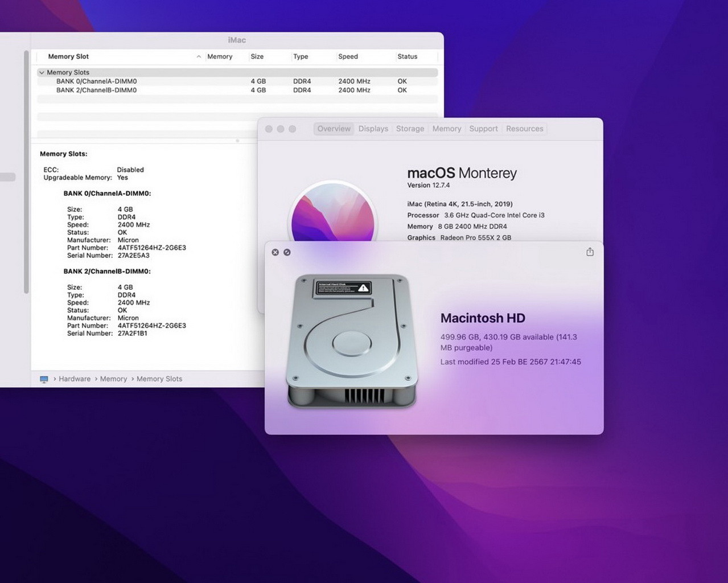
Task: Click the '3.6 GHz Quad-Core Intel Core i3' text
Action: [494, 215]
